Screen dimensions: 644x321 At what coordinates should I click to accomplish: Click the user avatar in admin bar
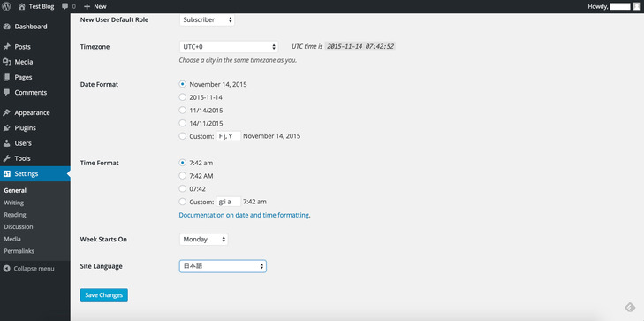tap(636, 6)
